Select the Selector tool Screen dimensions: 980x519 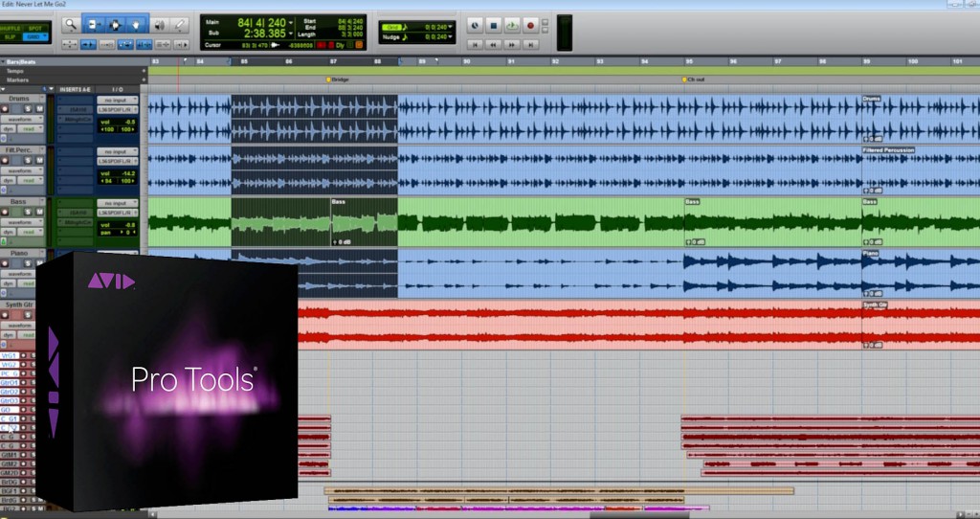[x=115, y=25]
